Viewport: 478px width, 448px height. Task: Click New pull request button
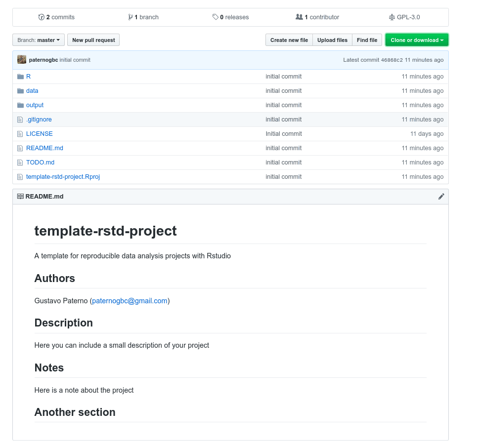93,40
